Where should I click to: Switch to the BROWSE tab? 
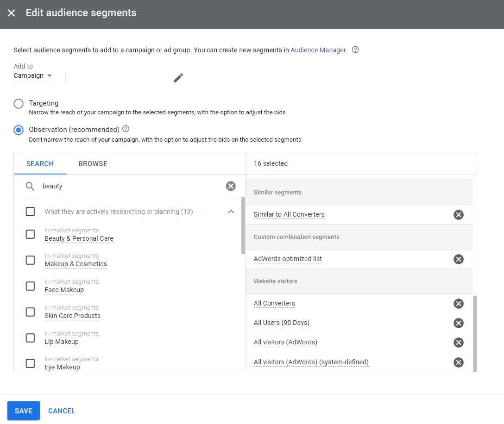click(93, 164)
